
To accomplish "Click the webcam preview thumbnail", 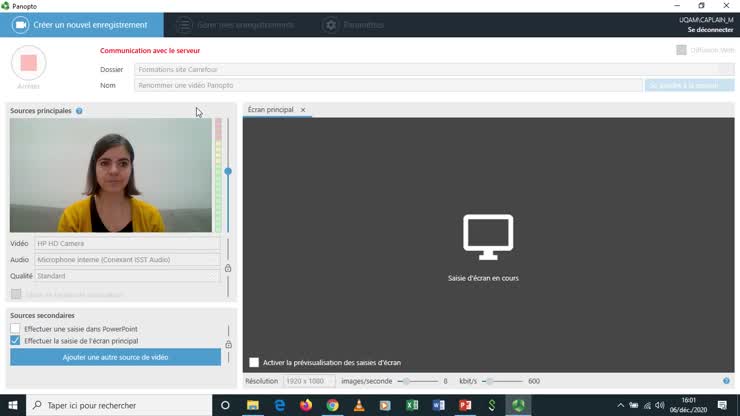I will (x=111, y=175).
